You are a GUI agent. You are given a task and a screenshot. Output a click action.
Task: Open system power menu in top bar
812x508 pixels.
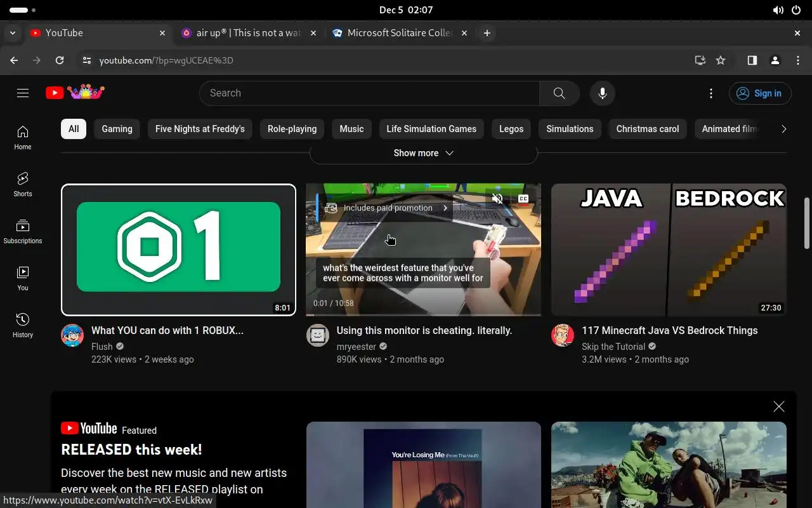796,10
